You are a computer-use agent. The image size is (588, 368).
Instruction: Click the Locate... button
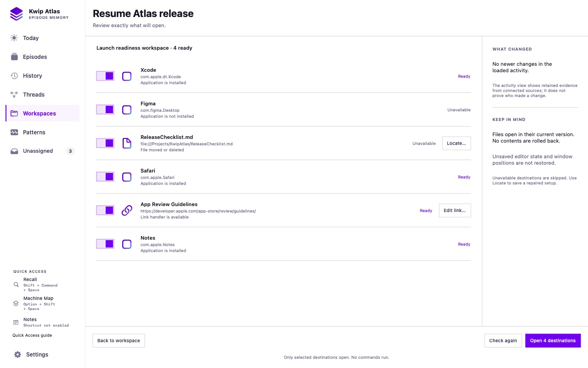click(x=457, y=144)
